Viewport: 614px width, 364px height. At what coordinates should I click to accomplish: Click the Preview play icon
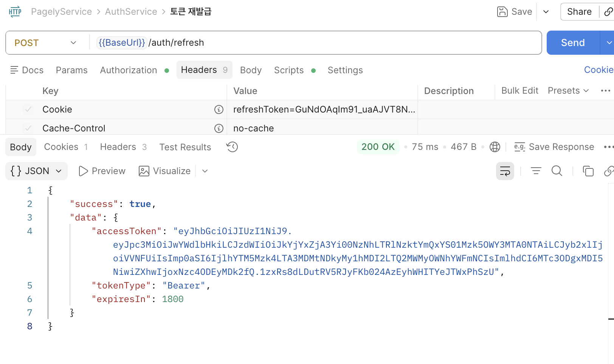tap(83, 171)
